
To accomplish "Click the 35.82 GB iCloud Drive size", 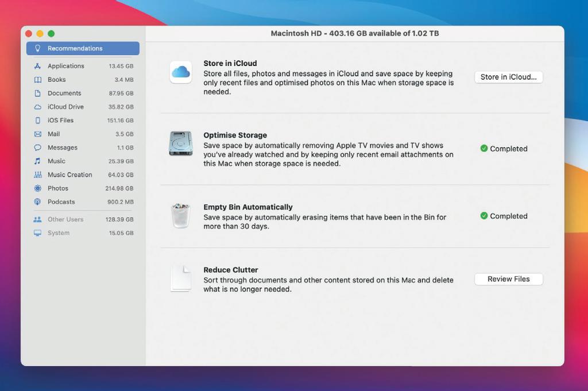I will click(121, 107).
